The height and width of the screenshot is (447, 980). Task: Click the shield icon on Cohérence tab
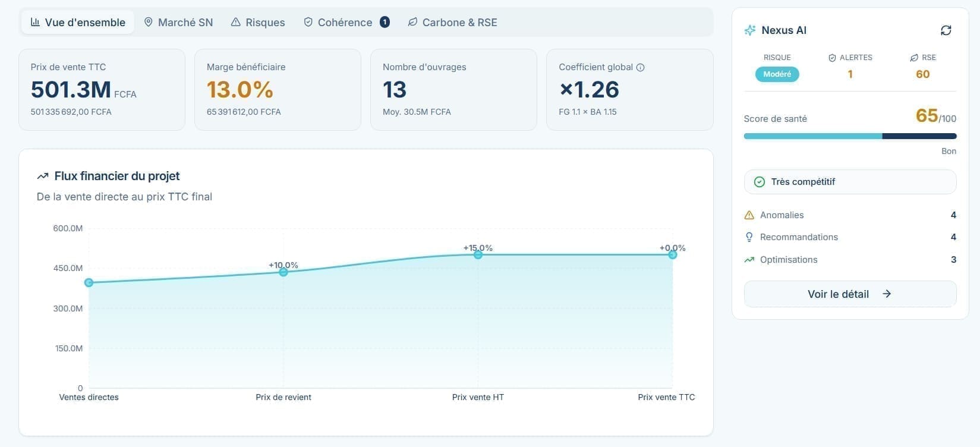(308, 23)
